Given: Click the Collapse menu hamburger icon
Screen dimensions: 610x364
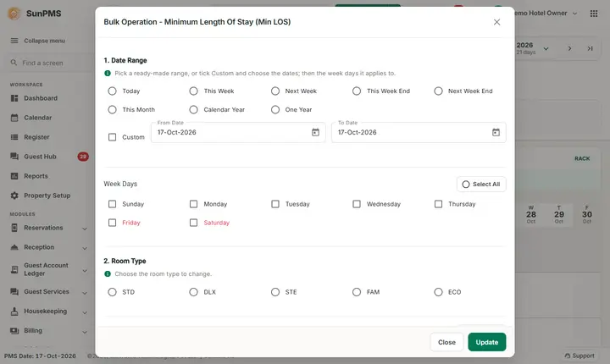Looking at the screenshot, I should [14, 41].
